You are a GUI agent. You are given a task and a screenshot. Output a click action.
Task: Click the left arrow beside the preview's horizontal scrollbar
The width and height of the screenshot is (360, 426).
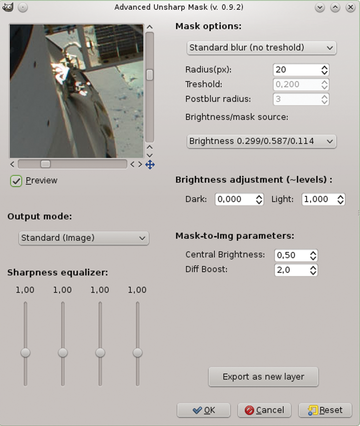pos(12,164)
